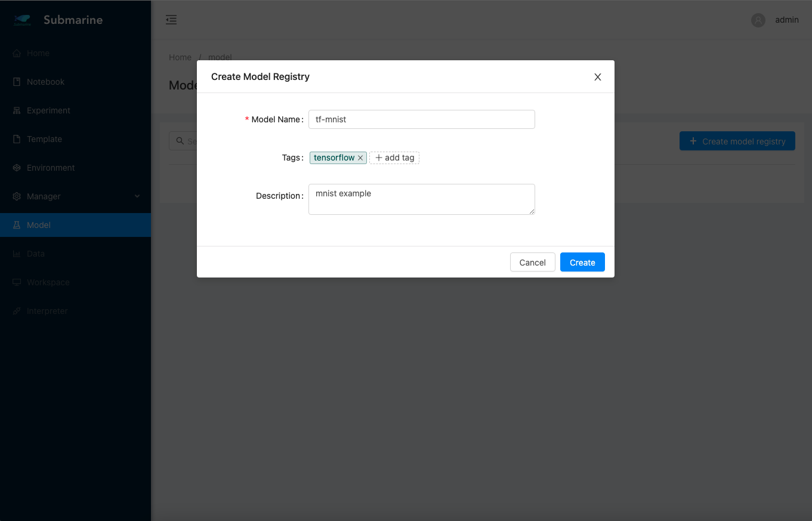This screenshot has width=812, height=521.
Task: Click inside the Description text area
Action: click(x=421, y=199)
